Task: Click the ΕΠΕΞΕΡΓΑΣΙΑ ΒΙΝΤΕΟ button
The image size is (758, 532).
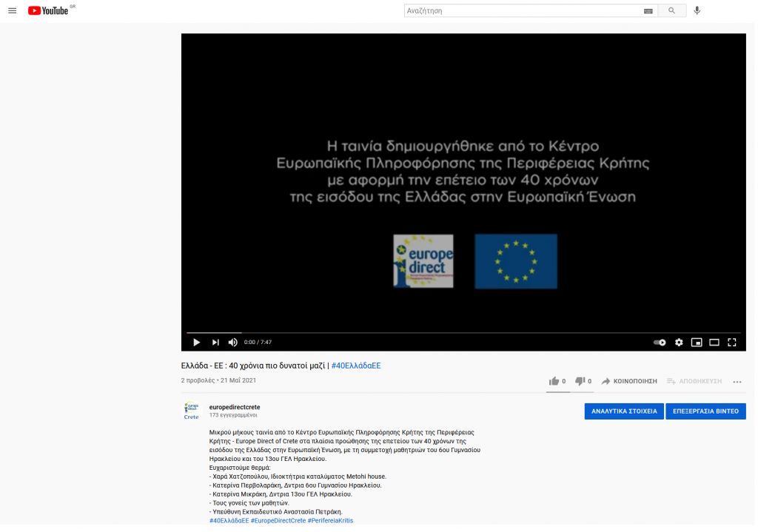Action: click(x=705, y=411)
